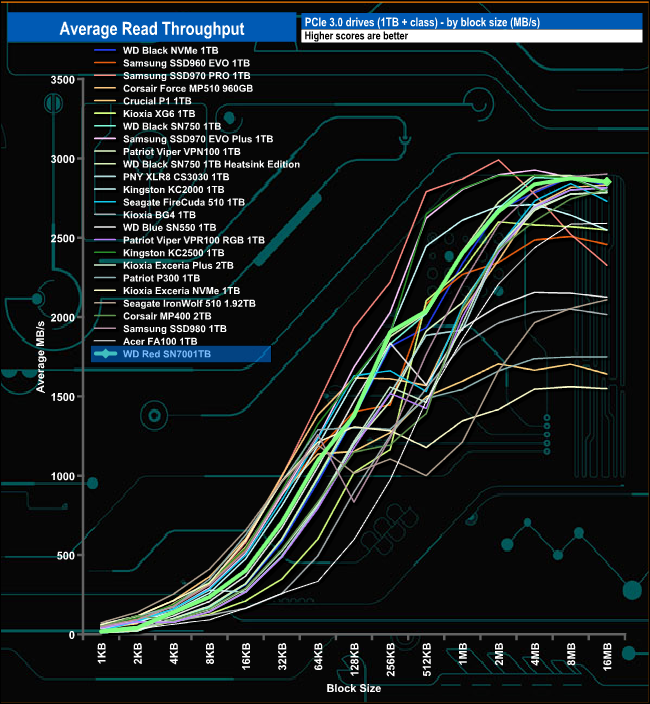Viewport: 650px width, 704px height.
Task: Select the 'PNY XLR8 CS3030 1TB' legend entry
Action: coord(176,177)
